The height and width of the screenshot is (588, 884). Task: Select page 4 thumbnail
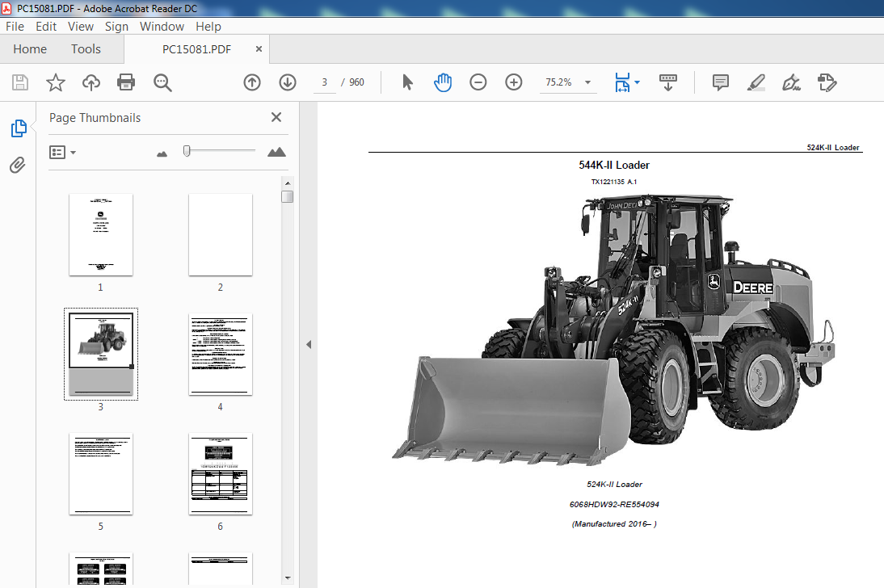point(221,354)
